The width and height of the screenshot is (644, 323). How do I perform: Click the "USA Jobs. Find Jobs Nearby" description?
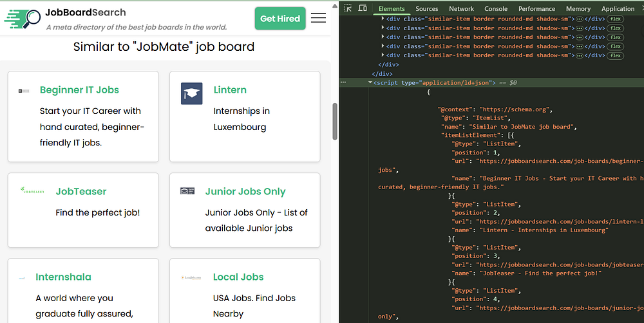[x=254, y=306]
